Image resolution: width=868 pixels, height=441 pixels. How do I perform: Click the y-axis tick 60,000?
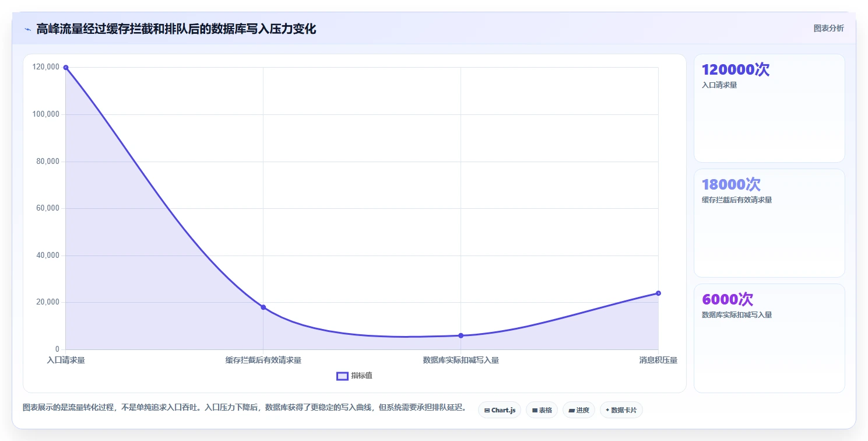click(x=48, y=208)
